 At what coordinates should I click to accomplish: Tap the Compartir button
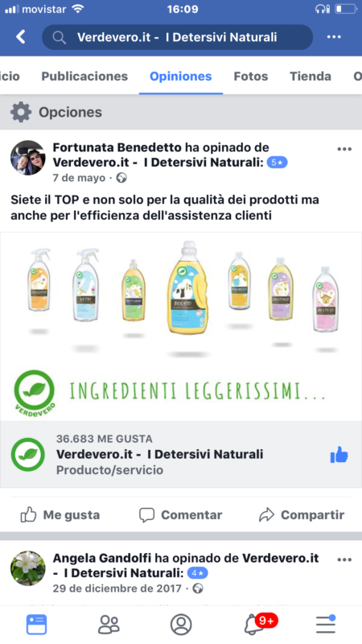coord(301,514)
